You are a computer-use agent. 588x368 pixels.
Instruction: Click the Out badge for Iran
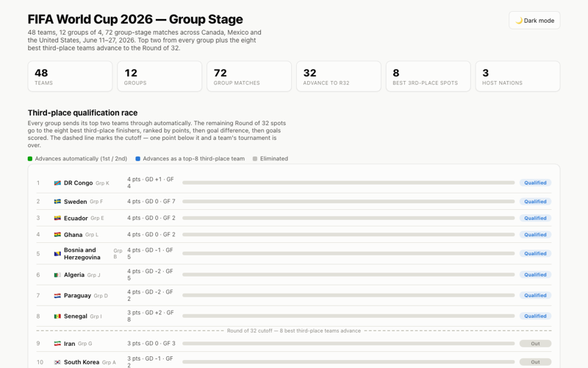click(535, 344)
